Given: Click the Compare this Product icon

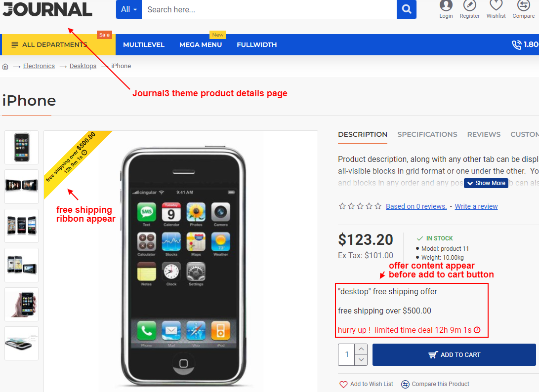Looking at the screenshot, I should [405, 384].
